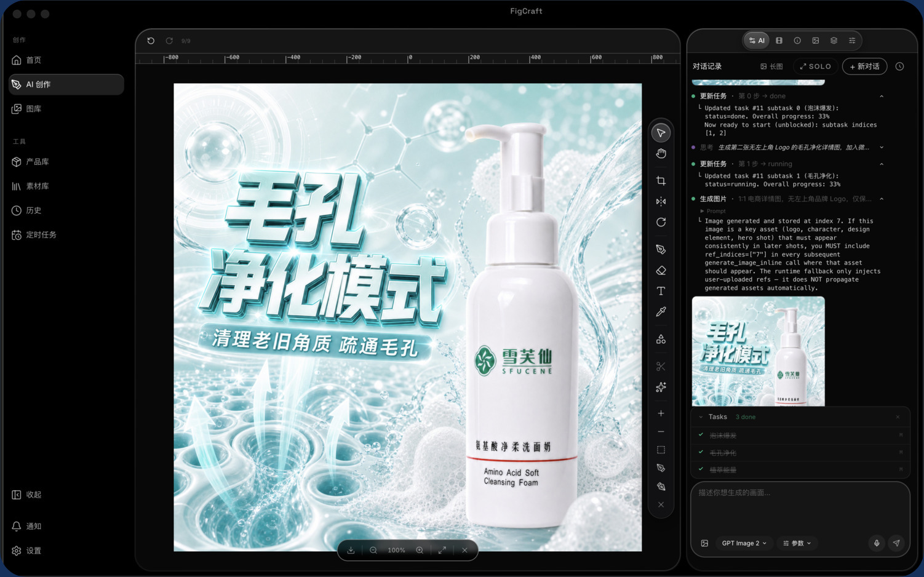Expand the canvas to fullscreen
Screen dimensions: 924x577
pyautogui.click(x=442, y=550)
